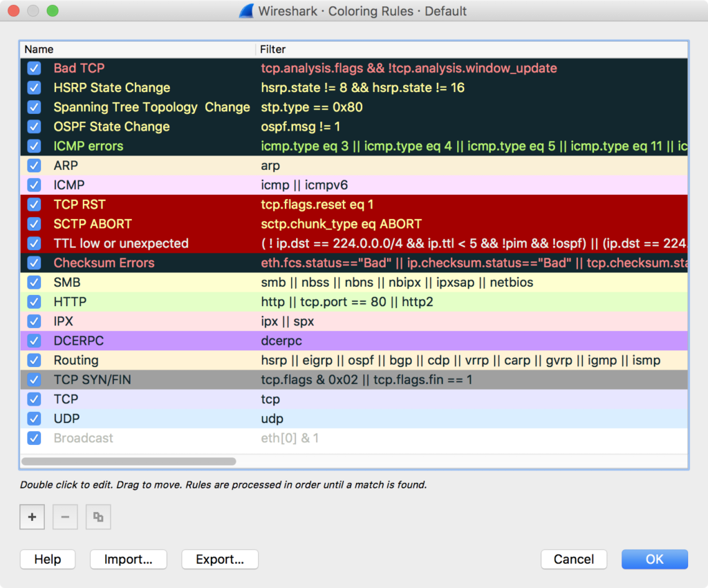Click the Help button
The height and width of the screenshot is (588, 708).
[48, 559]
